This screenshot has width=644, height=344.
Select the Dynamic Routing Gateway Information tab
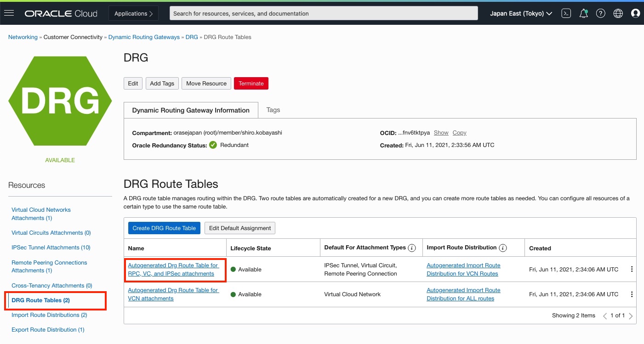[x=191, y=110]
